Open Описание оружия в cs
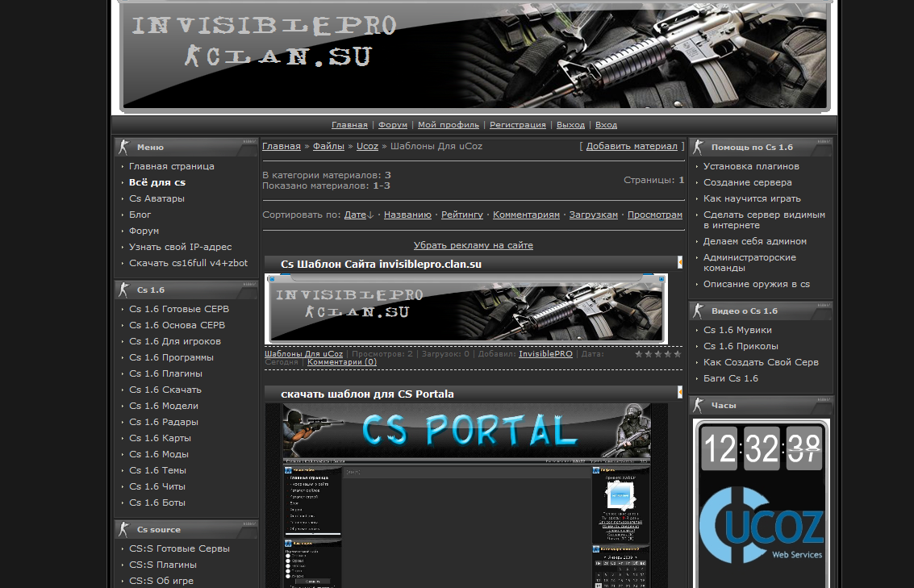Screen dimensions: 914x588 click(x=756, y=285)
